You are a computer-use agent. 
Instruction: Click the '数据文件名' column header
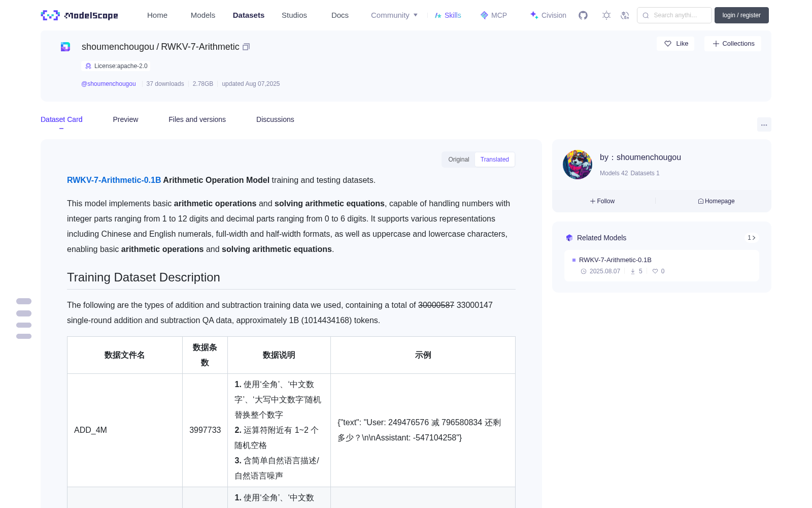pyautogui.click(x=125, y=355)
